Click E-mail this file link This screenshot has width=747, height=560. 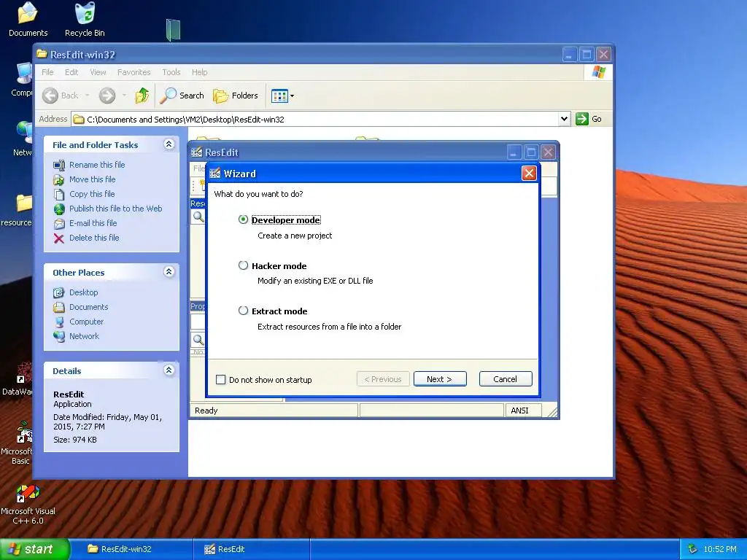click(93, 223)
